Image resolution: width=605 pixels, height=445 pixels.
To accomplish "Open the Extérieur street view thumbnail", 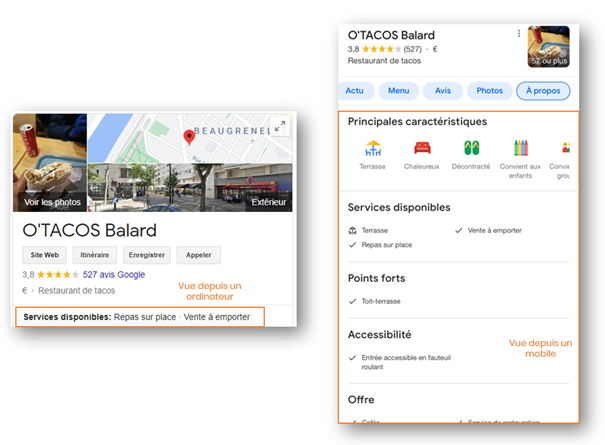I will [x=190, y=188].
